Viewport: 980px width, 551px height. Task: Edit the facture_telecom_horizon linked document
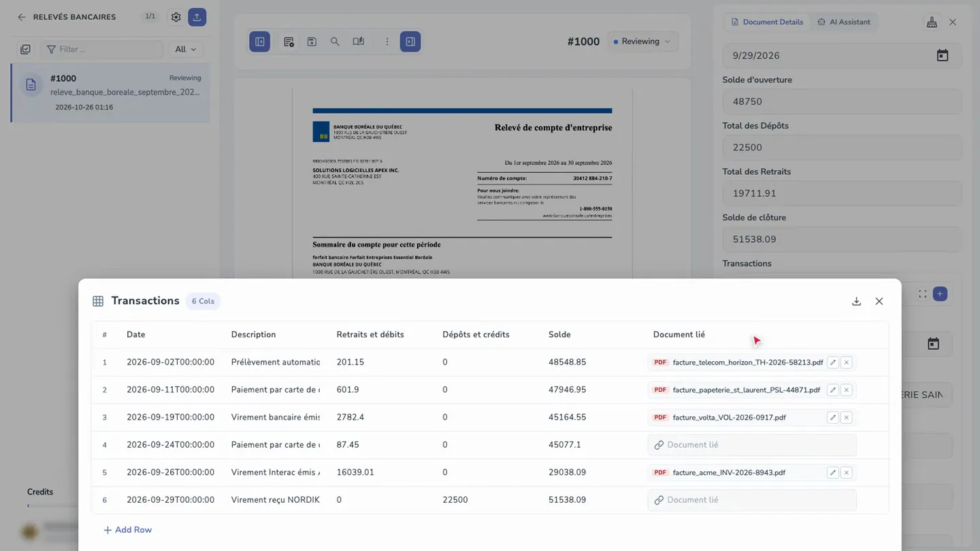click(x=832, y=363)
